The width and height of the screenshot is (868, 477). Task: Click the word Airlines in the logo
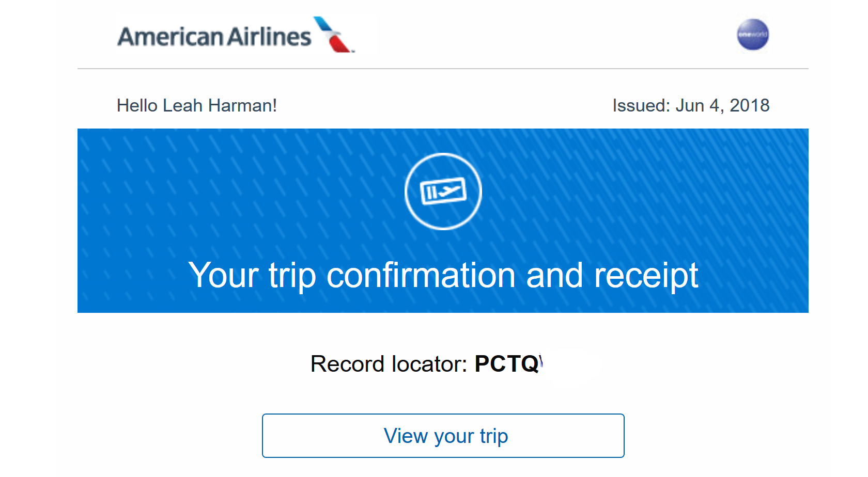point(269,37)
